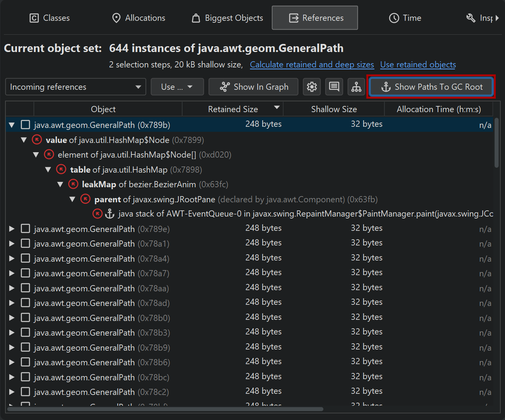Open the Allocations tab
This screenshot has height=420, width=505.
[138, 18]
